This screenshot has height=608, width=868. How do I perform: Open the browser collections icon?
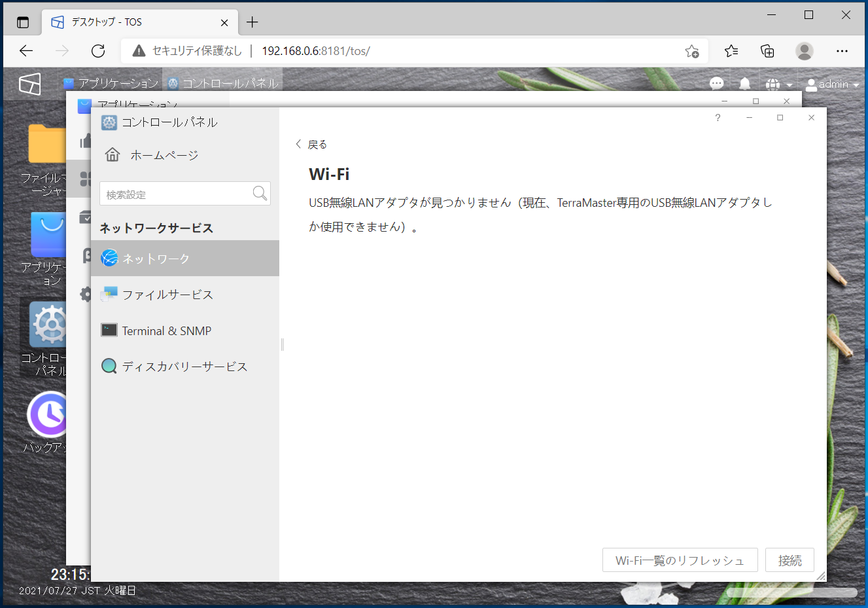pos(767,51)
